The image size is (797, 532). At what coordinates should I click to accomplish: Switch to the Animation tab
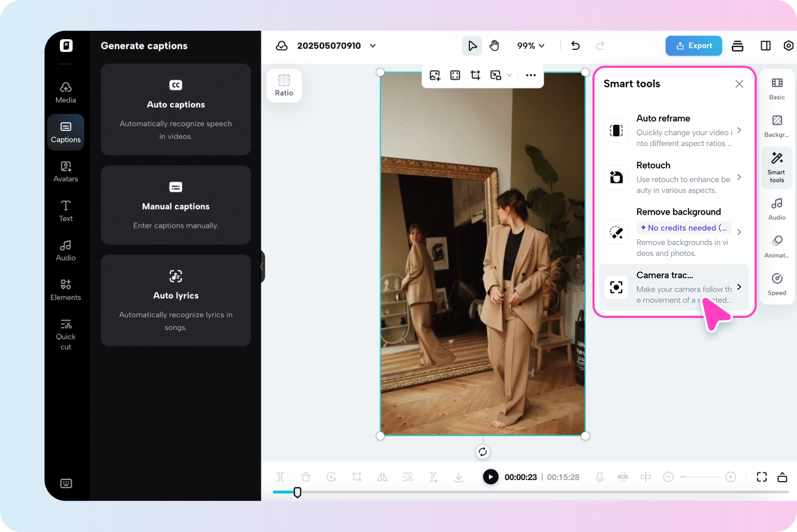[x=777, y=247]
